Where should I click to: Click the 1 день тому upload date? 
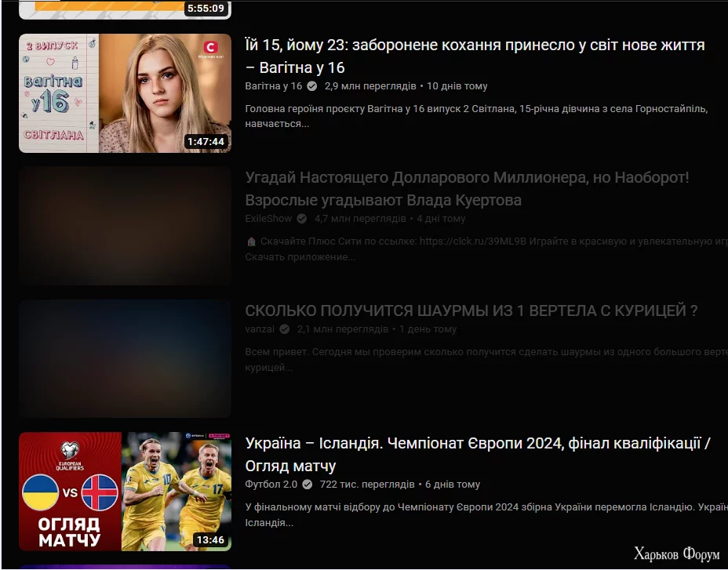coord(428,329)
